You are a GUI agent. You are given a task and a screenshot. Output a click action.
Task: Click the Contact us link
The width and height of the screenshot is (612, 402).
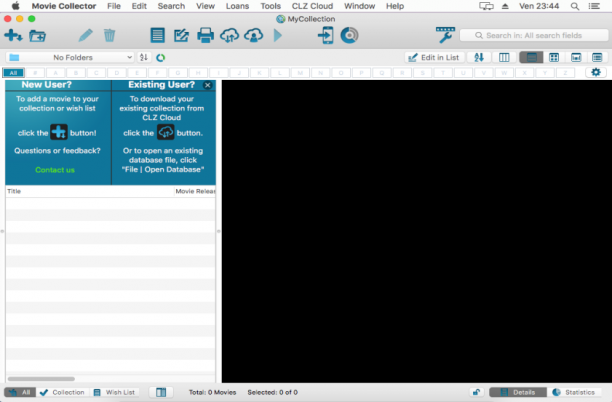[55, 170]
